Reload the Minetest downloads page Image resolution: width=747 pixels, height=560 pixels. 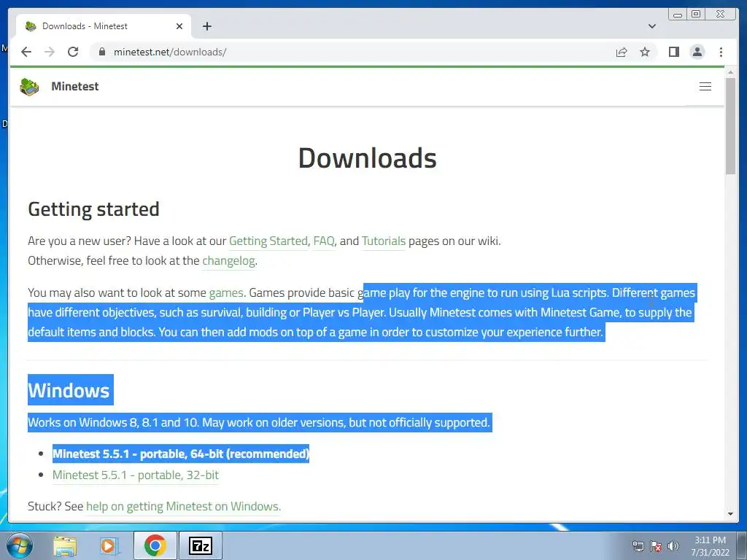point(73,52)
